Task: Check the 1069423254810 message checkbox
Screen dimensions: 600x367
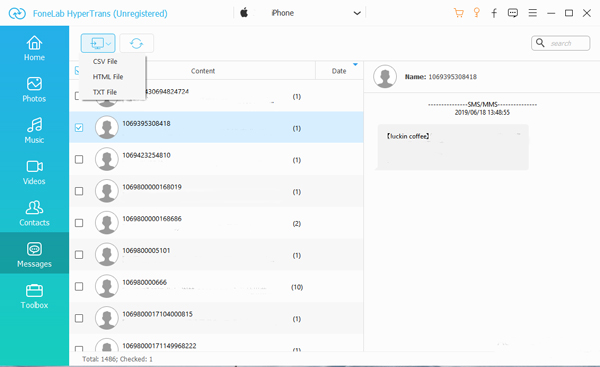Action: click(x=79, y=159)
